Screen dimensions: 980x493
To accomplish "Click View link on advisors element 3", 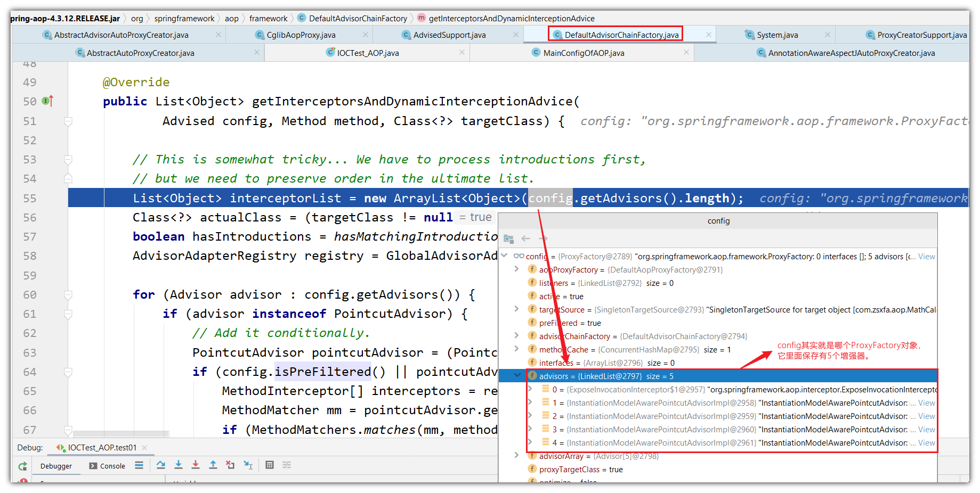I will coord(927,430).
